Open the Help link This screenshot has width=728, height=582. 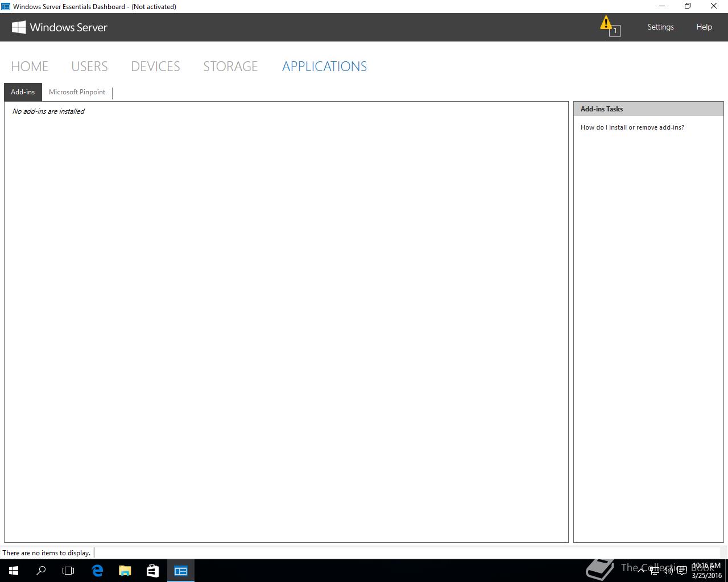(x=704, y=27)
